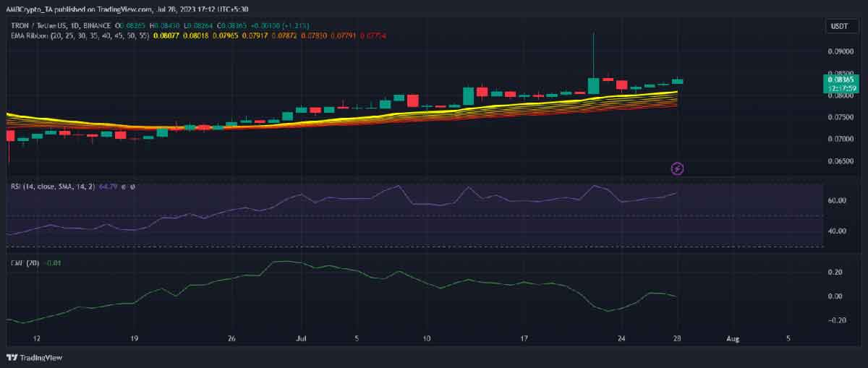Click the TradingView logo icon
The height and width of the screenshot is (368, 868).
tap(12, 357)
